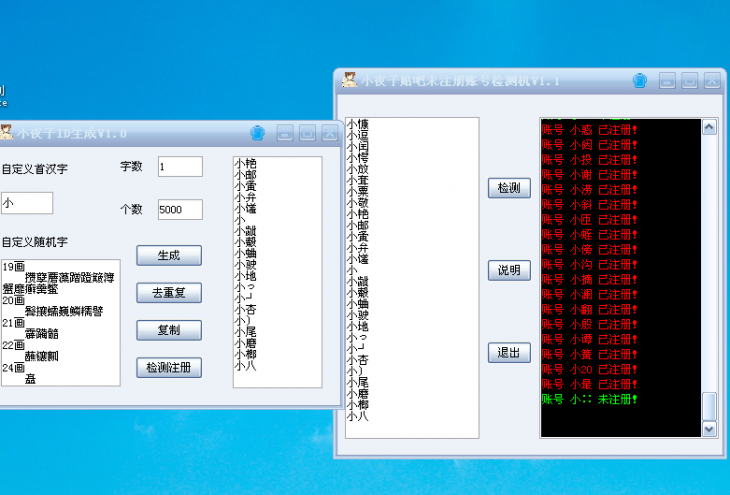
Task: Open instructions with the 说明 button
Action: click(x=508, y=271)
